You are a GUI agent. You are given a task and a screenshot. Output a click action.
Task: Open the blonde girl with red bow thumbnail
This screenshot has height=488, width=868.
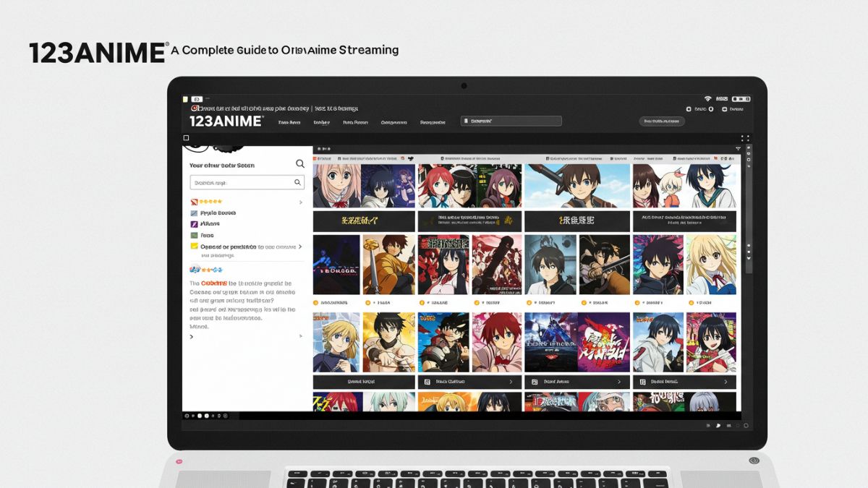pos(711,264)
